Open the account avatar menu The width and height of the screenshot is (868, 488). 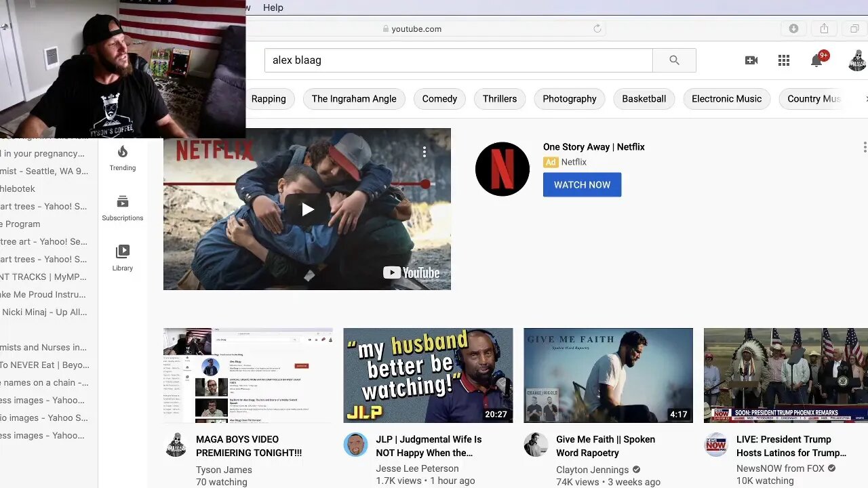point(857,60)
